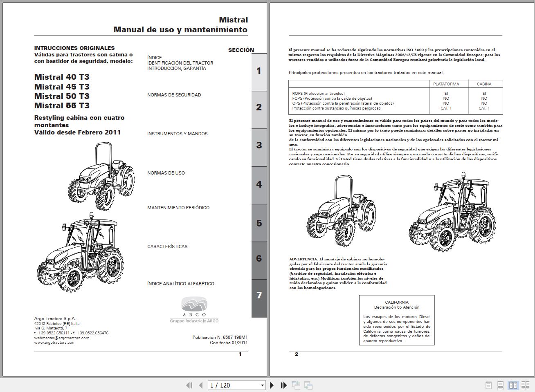Click the Mistral 45 T3 model text
The height and width of the screenshot is (392, 535).
[x=62, y=87]
